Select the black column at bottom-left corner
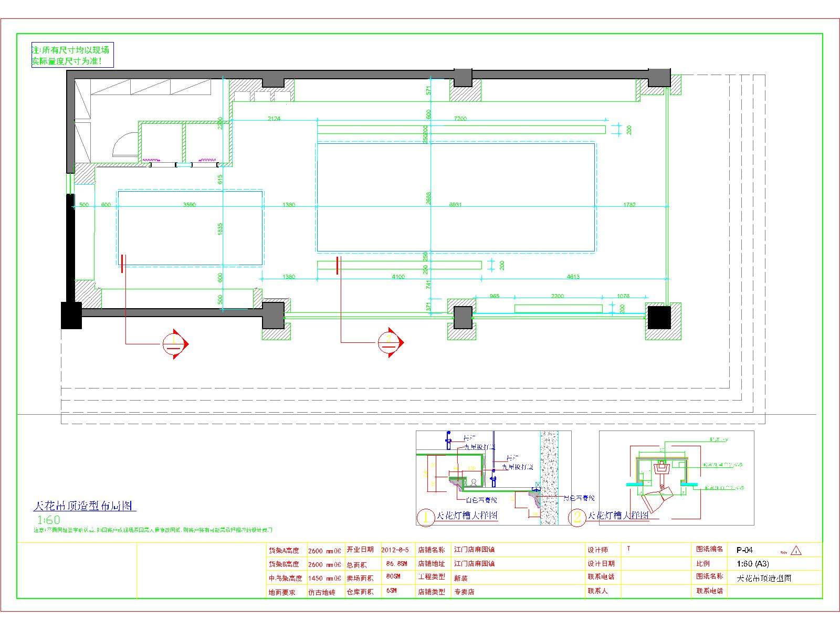The height and width of the screenshot is (630, 840). coord(71,315)
